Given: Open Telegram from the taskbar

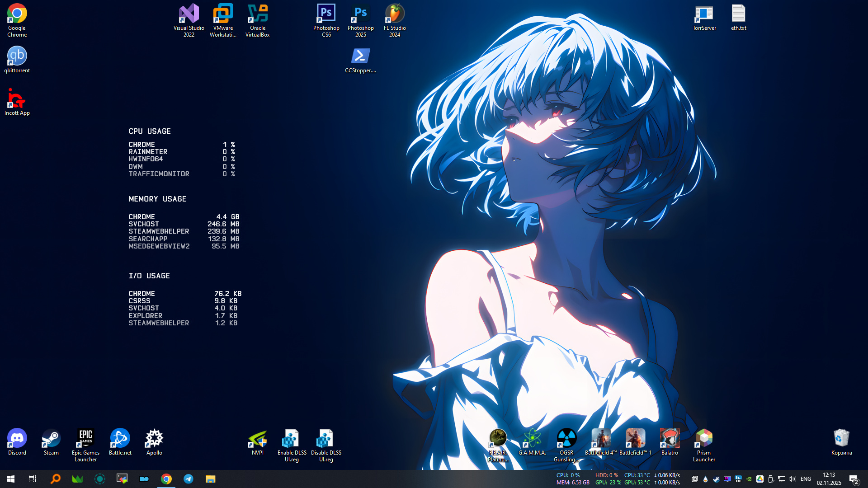Looking at the screenshot, I should 189,479.
